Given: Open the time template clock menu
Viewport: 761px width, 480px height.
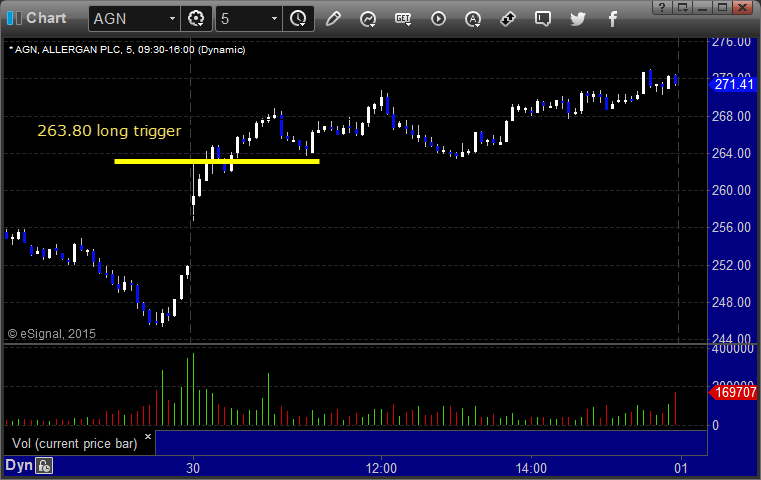Looking at the screenshot, I should [298, 19].
